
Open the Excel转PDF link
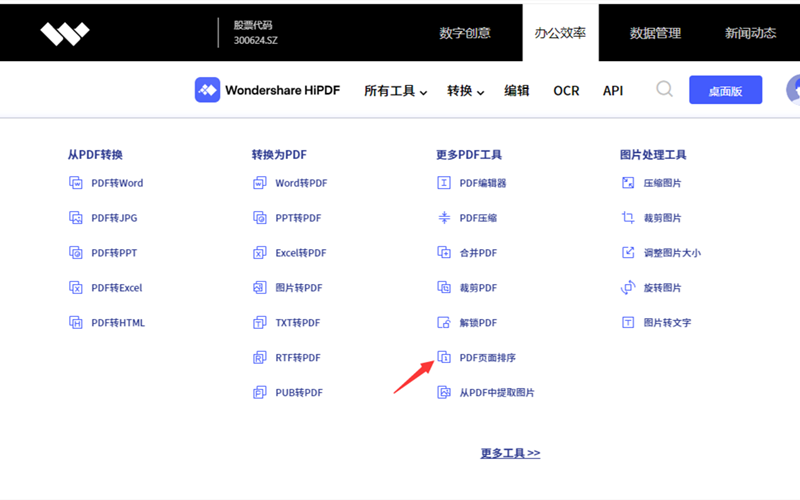(x=301, y=253)
